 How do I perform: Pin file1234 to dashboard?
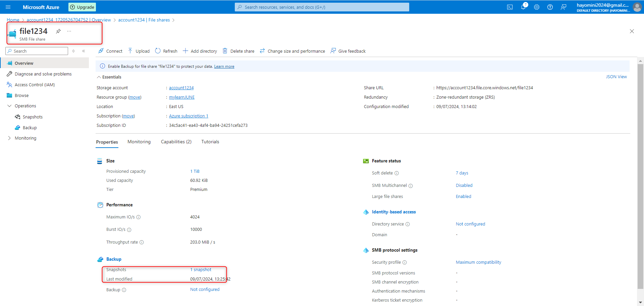58,31
